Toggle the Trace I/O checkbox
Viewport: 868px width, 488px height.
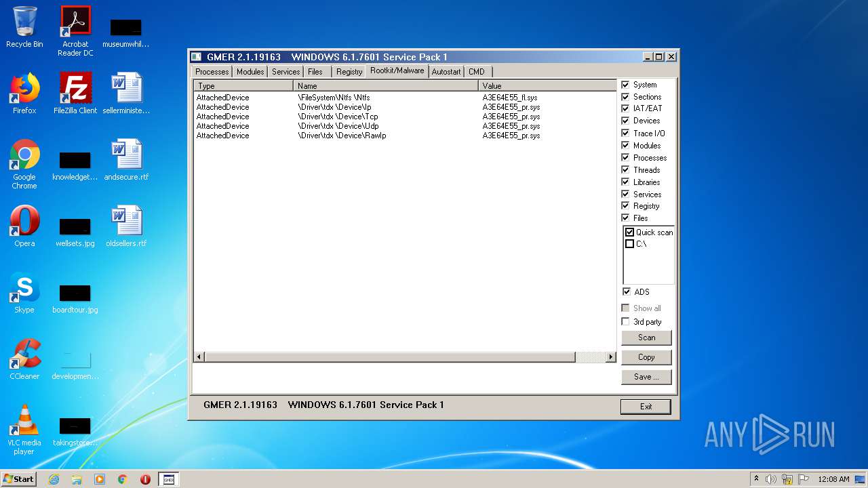coord(625,133)
